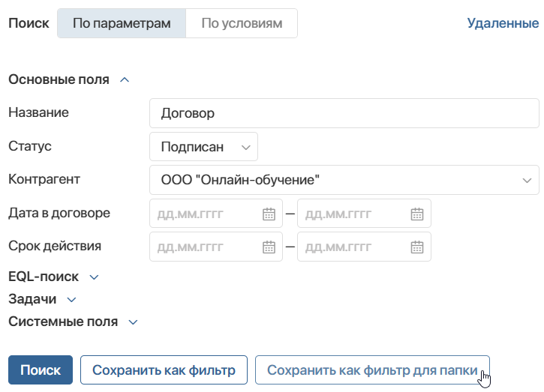This screenshot has width=544, height=392.
Task: Click the Контрагент field label
Action: pyautogui.click(x=44, y=179)
